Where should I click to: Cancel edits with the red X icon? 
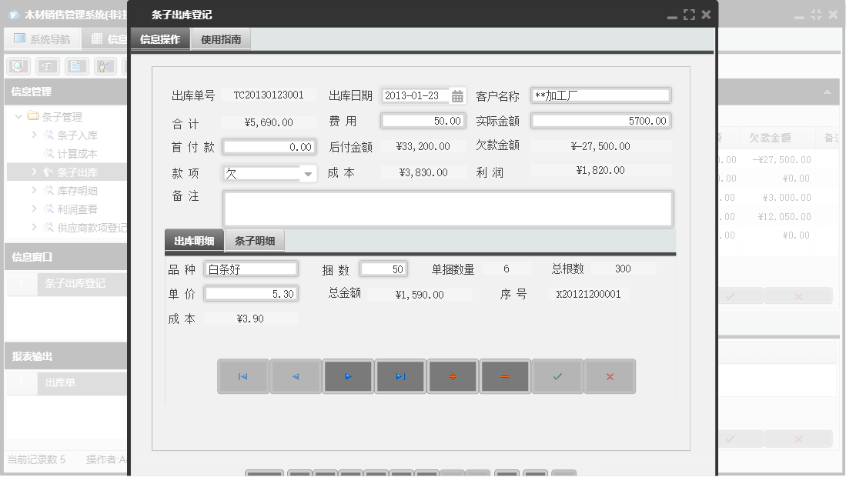[x=610, y=376]
